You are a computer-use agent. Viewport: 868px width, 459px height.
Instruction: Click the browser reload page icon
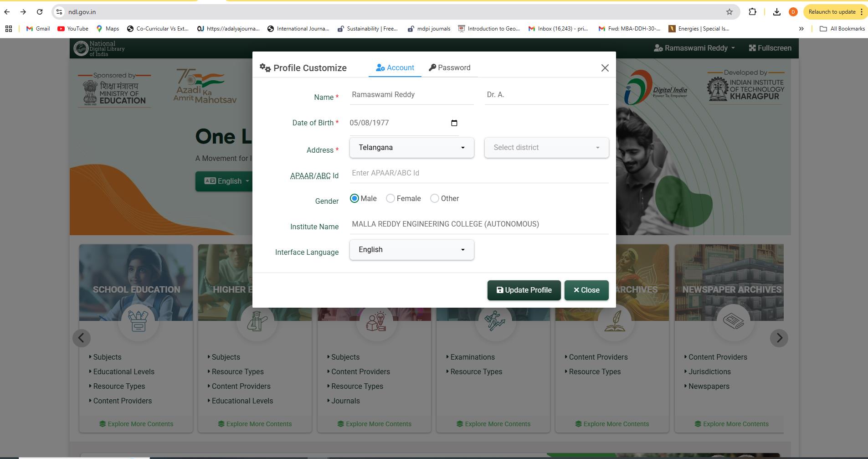click(40, 12)
